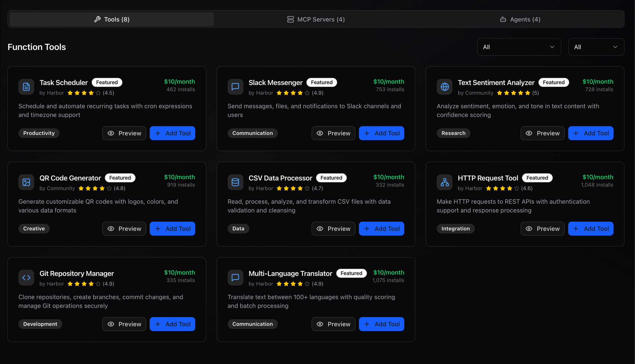Click the Slack Messenger chat bubble icon
Viewport: 635px width, 364px height.
tap(235, 87)
